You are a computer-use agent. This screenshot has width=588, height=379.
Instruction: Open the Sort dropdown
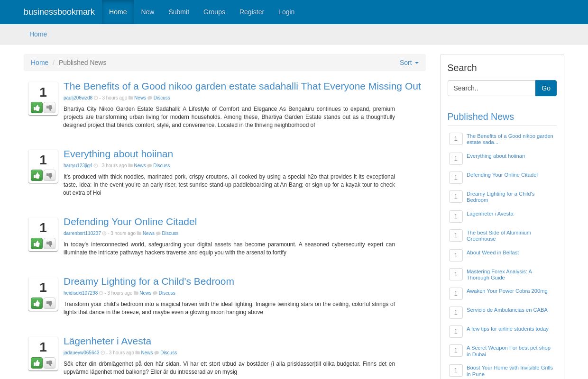[x=409, y=63]
